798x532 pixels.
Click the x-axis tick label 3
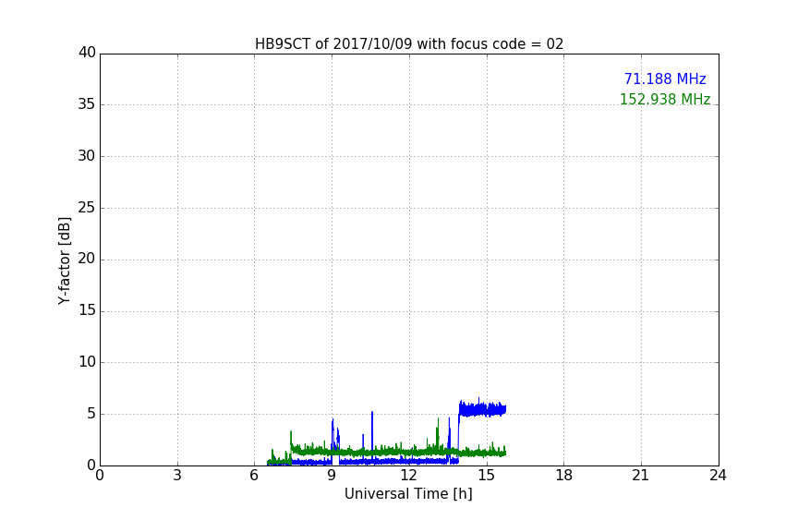tap(177, 476)
